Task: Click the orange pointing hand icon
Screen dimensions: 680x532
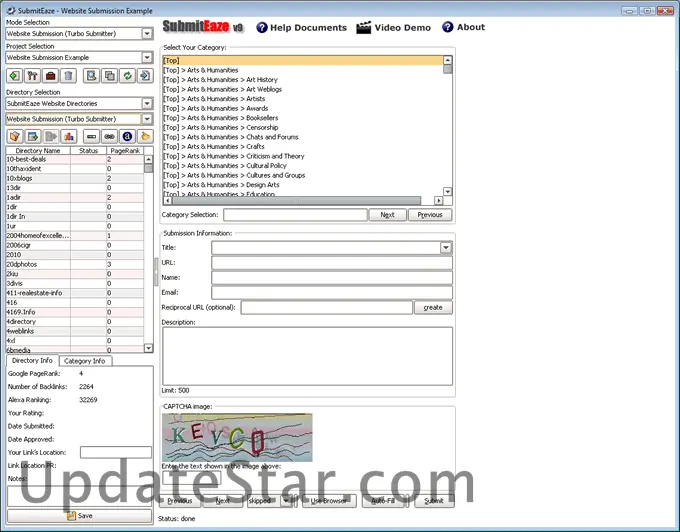Action: click(x=145, y=137)
